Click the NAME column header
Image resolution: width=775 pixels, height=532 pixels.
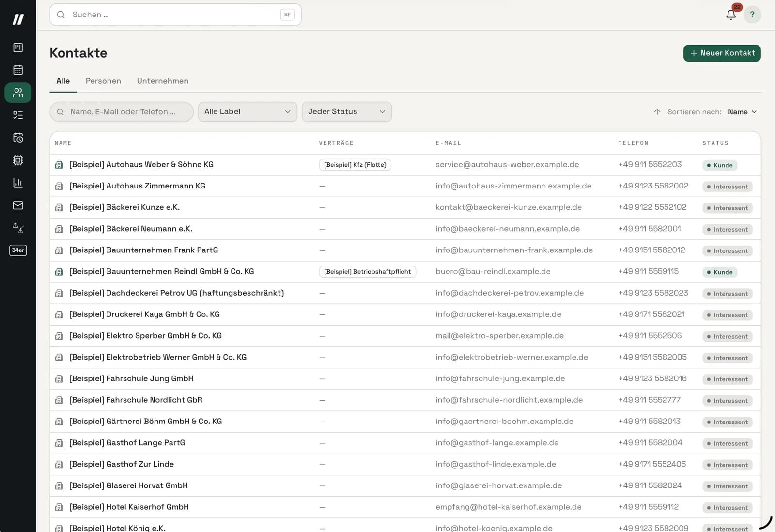click(63, 143)
